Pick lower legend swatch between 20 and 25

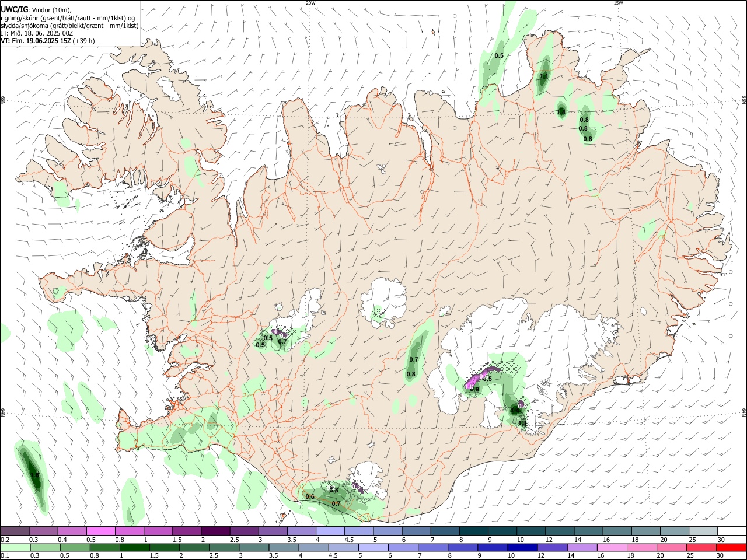pos(672,548)
